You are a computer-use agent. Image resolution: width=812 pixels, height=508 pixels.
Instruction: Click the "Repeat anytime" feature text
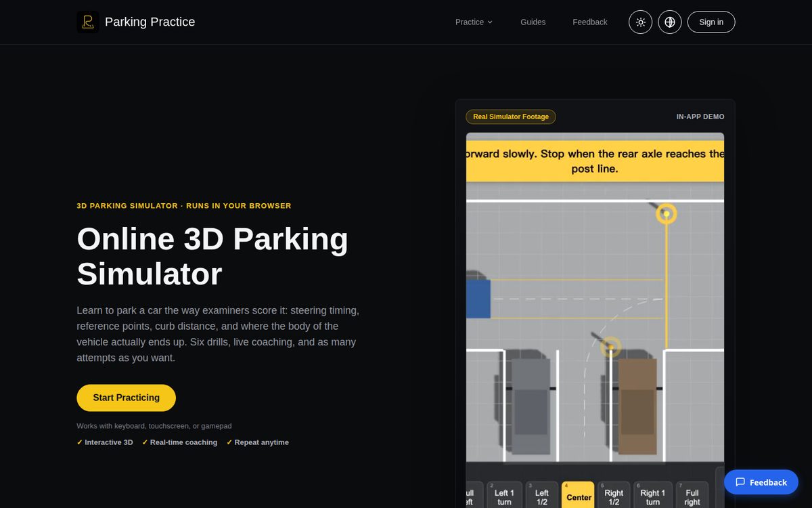click(x=261, y=442)
